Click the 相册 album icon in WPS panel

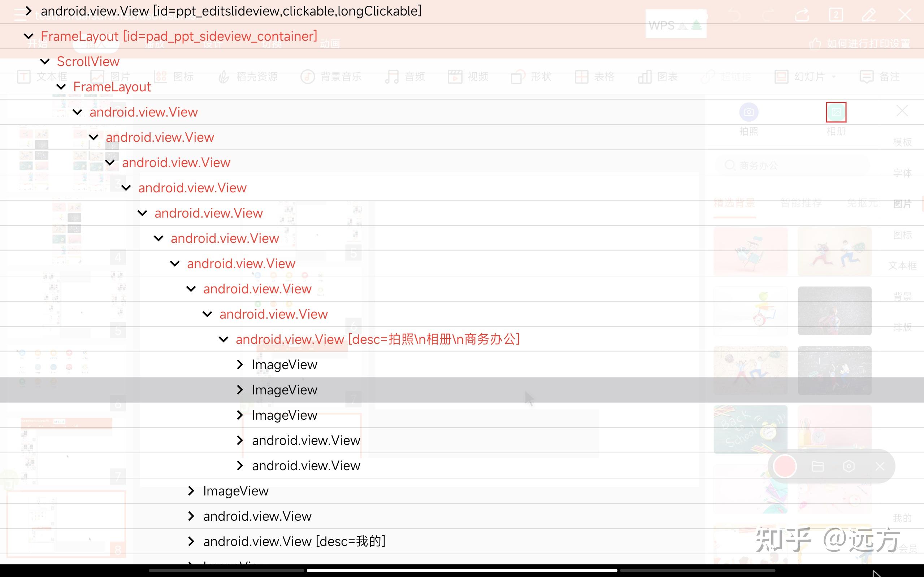(836, 112)
